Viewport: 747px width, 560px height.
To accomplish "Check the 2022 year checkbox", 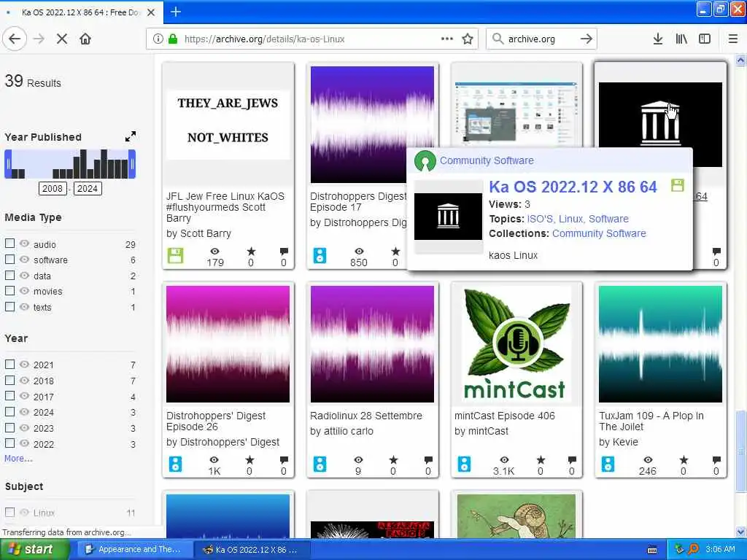I will (x=9, y=443).
